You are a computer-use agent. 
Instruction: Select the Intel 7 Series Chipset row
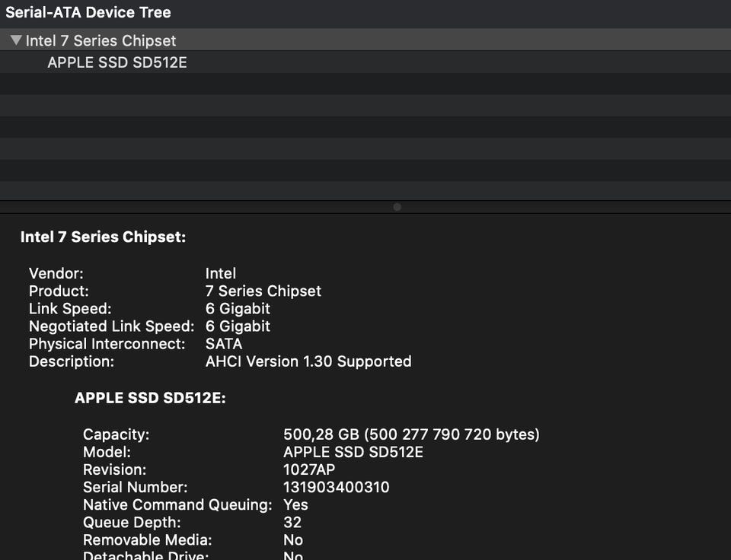[x=365, y=40]
